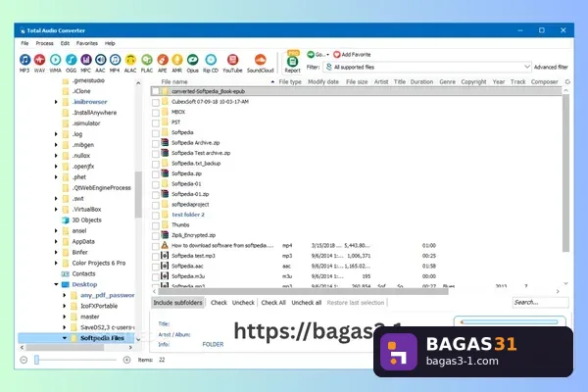This screenshot has width=588, height=392.
Task: Collapse the Desktop tree node
Action: (x=56, y=284)
